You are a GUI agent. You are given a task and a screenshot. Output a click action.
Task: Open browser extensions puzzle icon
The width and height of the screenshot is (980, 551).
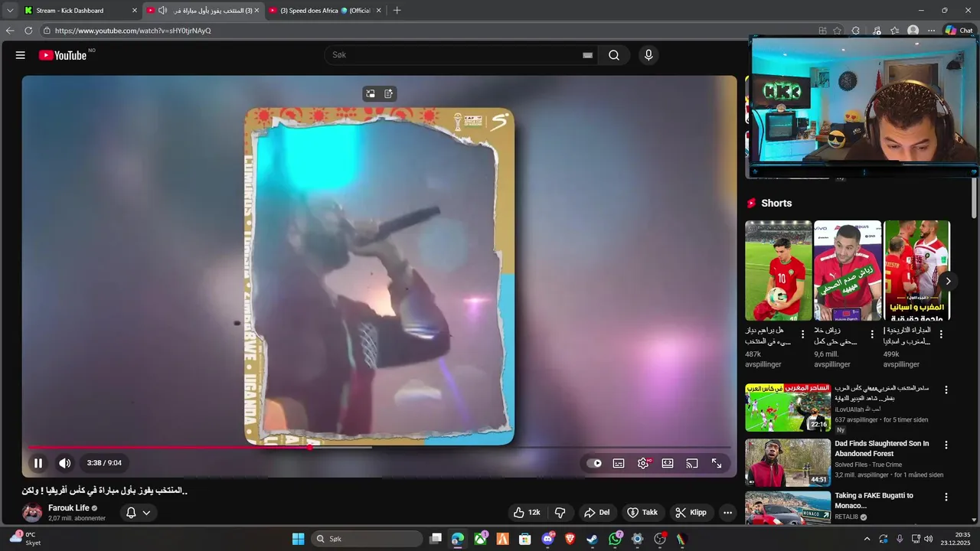tap(856, 31)
